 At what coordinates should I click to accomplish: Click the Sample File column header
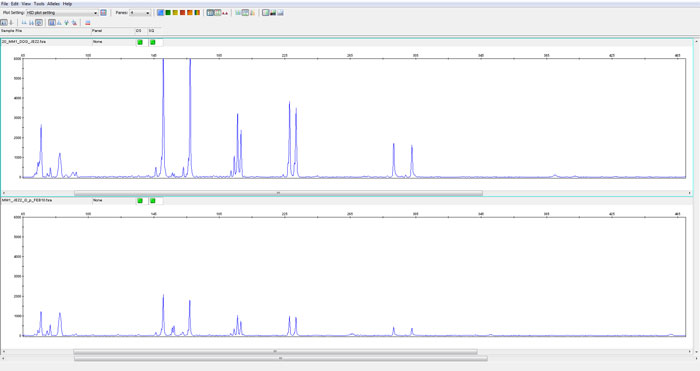pos(46,31)
